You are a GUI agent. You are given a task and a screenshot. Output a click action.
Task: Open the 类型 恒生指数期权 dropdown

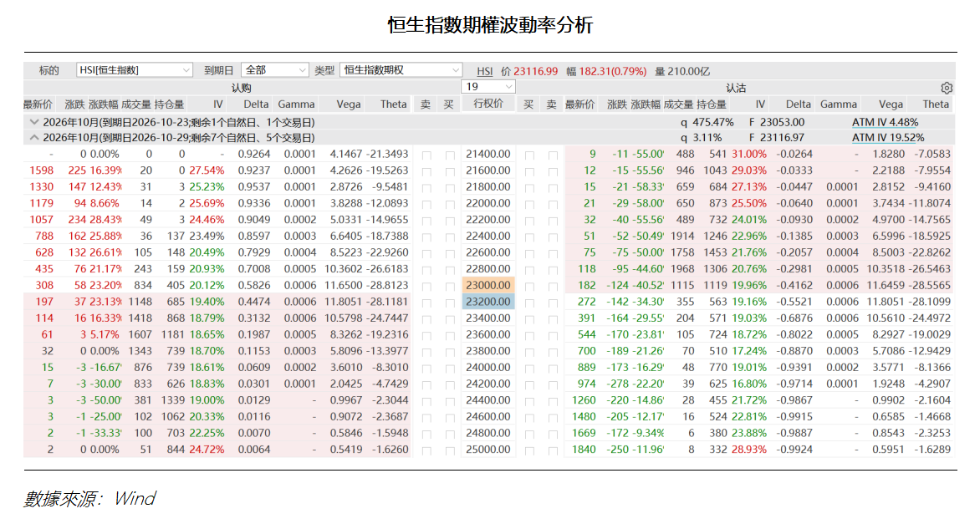[401, 70]
